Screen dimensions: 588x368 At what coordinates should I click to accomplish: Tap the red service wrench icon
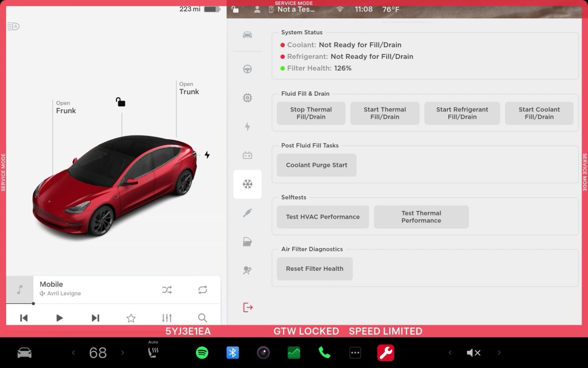[x=386, y=352]
